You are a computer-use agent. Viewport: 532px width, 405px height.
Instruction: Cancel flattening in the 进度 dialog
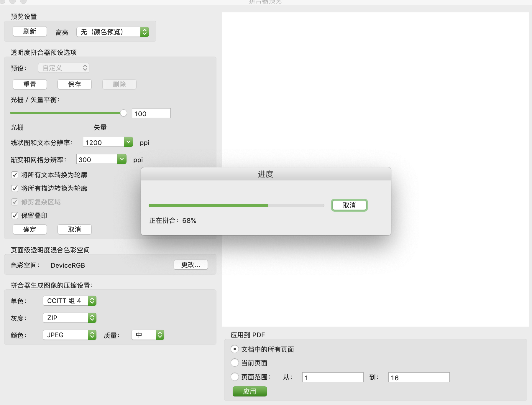tap(349, 205)
